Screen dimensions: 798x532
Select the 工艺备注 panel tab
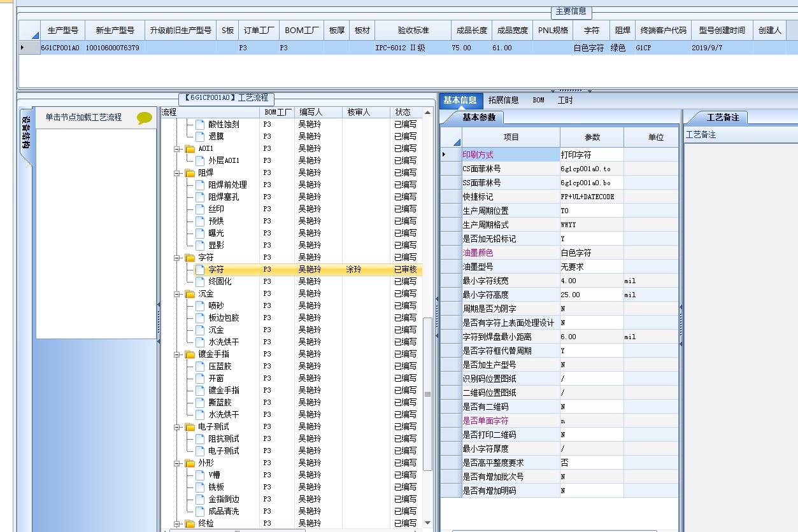723,117
